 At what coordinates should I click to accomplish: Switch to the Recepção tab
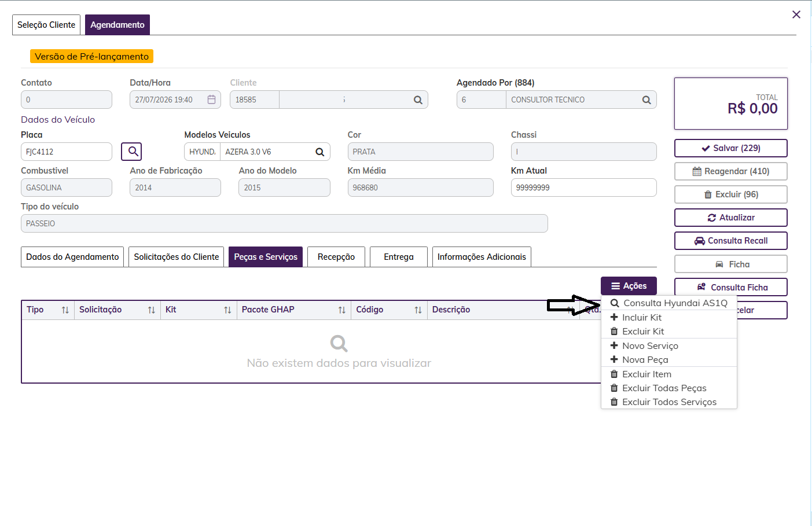pyautogui.click(x=336, y=257)
